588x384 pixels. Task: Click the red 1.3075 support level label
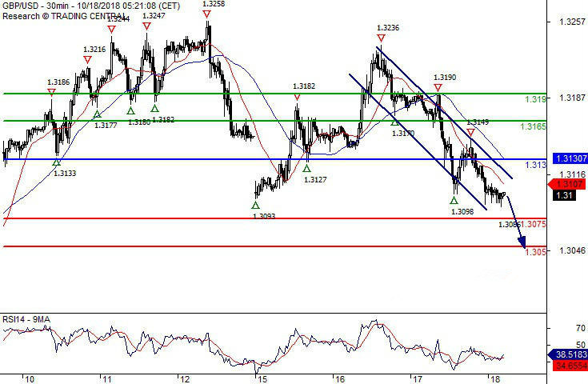pyautogui.click(x=534, y=224)
